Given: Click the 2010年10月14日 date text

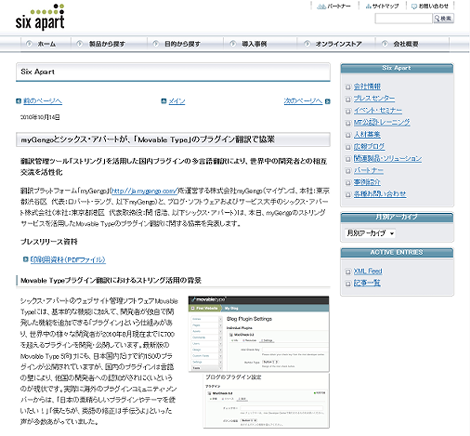Looking at the screenshot, I should [40, 117].
